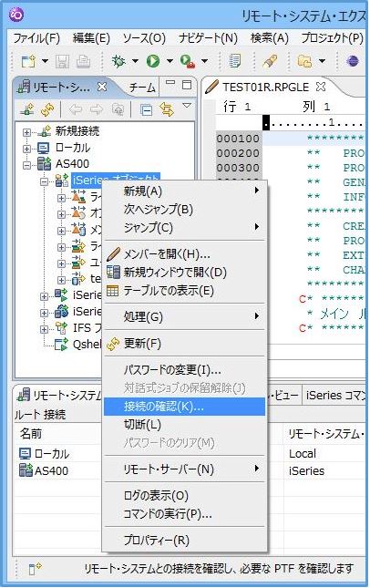Viewport: 370px width, 588px height.
Task: Open the ナビゲート(N) menu
Action: (x=208, y=38)
